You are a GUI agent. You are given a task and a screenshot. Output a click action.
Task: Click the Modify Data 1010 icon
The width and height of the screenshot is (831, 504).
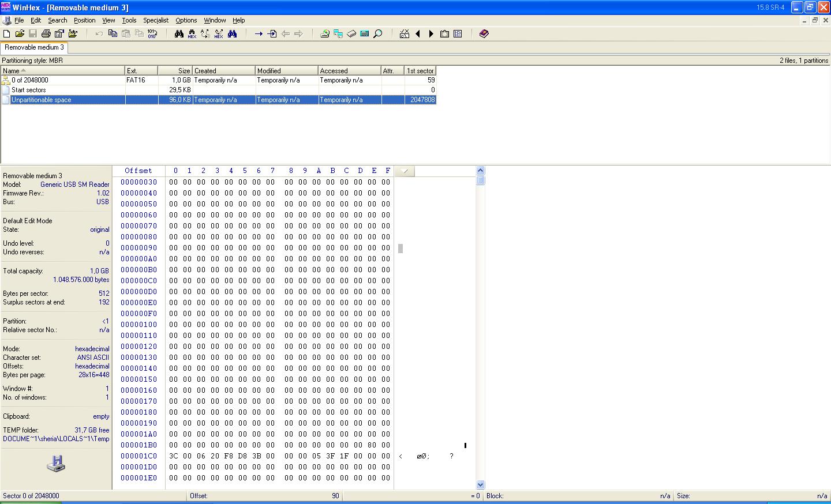152,34
